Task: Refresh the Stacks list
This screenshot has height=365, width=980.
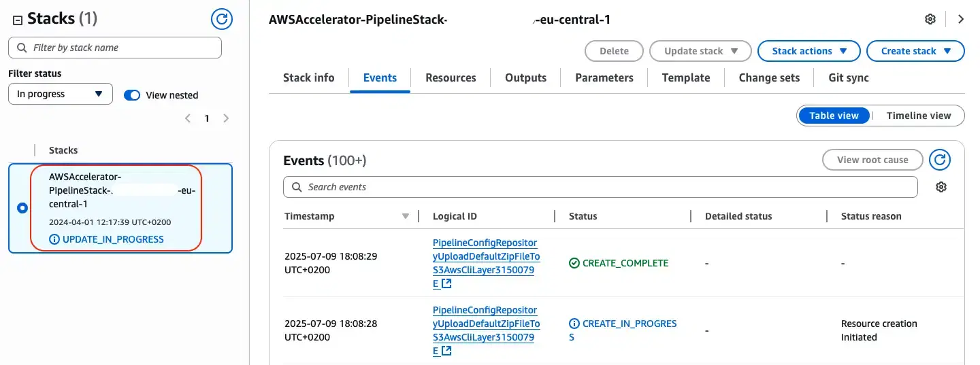Action: point(222,19)
